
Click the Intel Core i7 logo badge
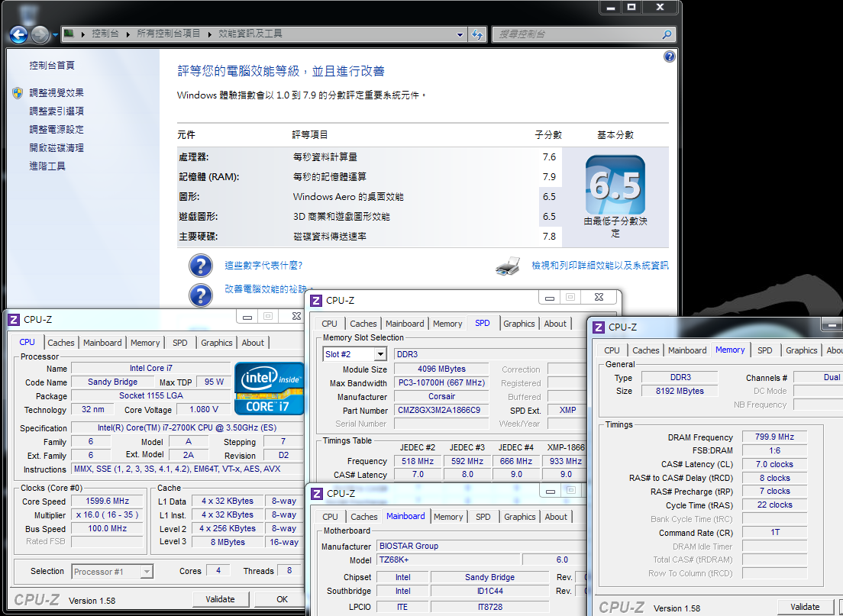pyautogui.click(x=270, y=388)
